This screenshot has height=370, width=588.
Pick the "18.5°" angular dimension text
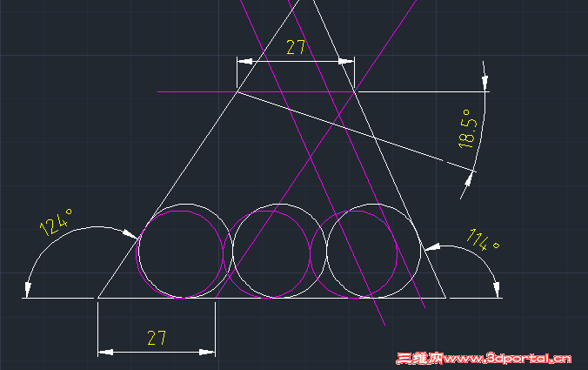[468, 129]
